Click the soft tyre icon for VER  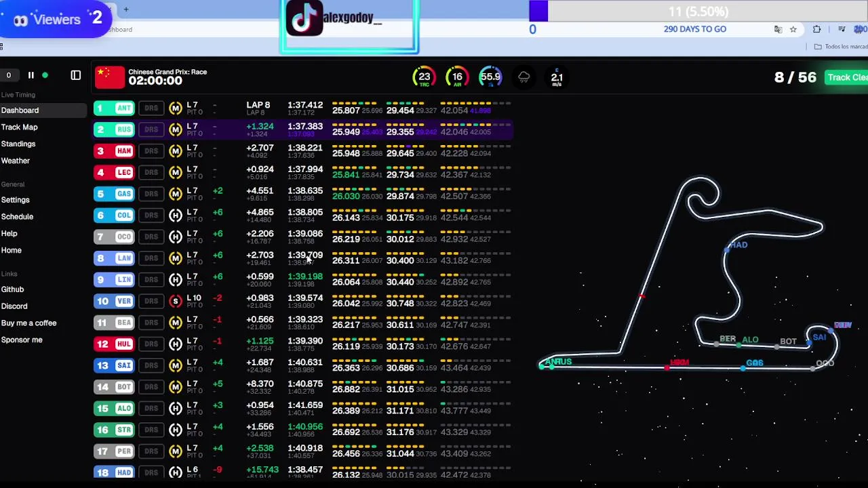click(176, 301)
